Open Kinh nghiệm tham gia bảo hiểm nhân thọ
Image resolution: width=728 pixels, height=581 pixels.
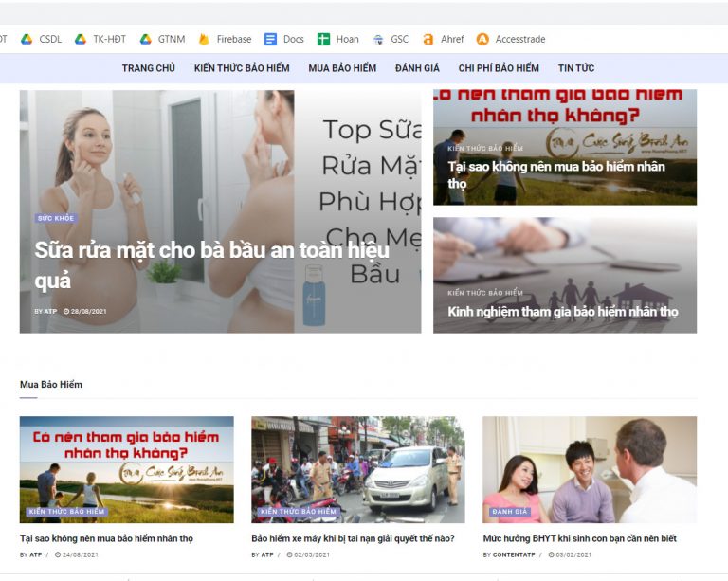(x=563, y=312)
